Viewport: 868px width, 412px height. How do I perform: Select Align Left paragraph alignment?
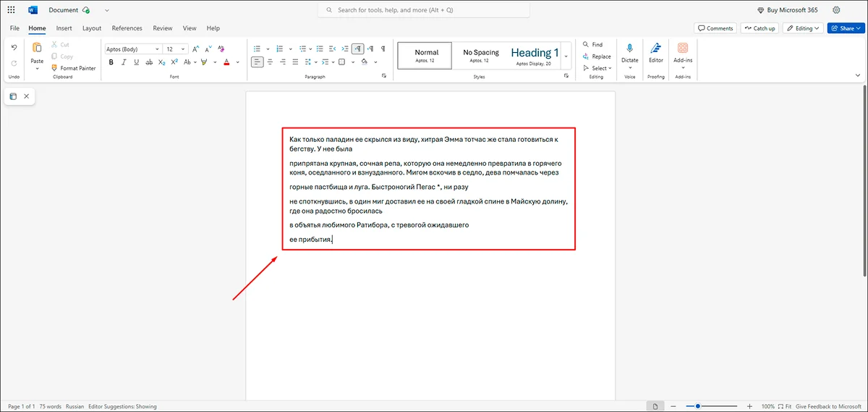click(x=258, y=62)
